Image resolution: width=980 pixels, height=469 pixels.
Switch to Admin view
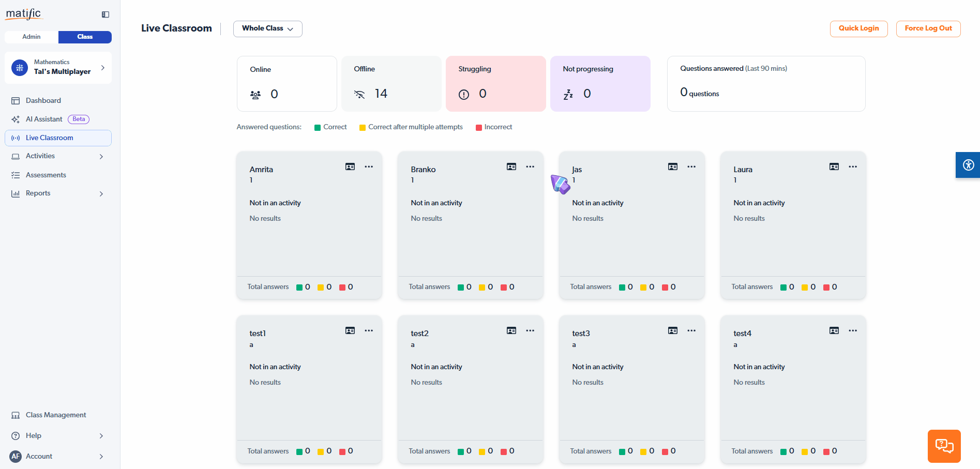pyautogui.click(x=32, y=37)
